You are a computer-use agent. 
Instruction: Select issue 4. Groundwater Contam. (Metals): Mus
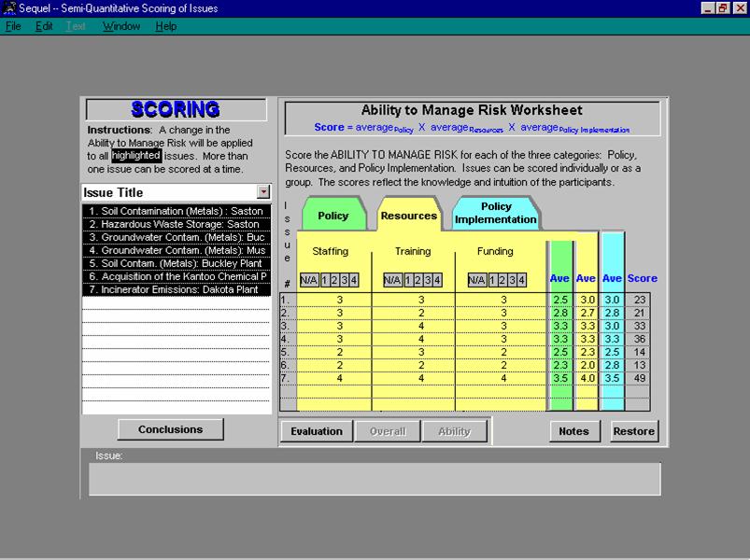(x=177, y=250)
